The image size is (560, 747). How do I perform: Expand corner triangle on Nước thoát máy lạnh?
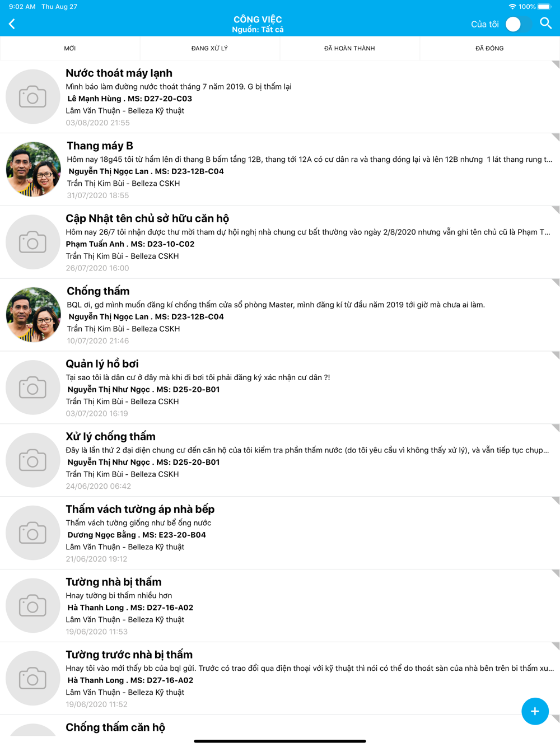coord(556,64)
